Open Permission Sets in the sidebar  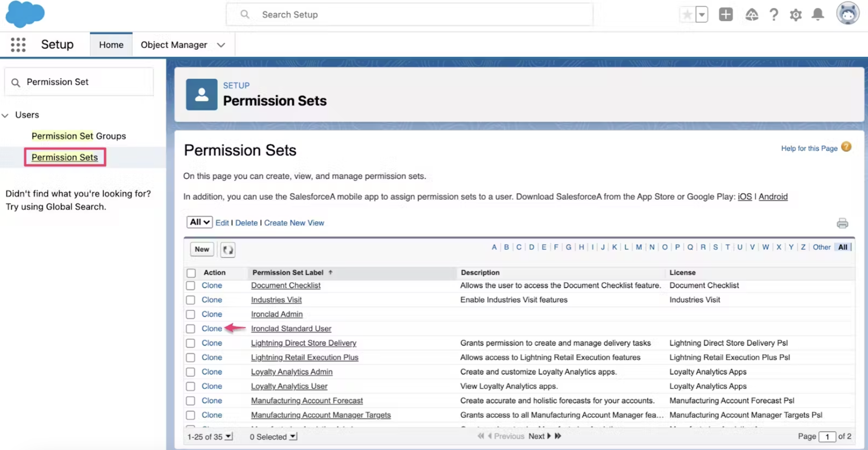(x=65, y=157)
